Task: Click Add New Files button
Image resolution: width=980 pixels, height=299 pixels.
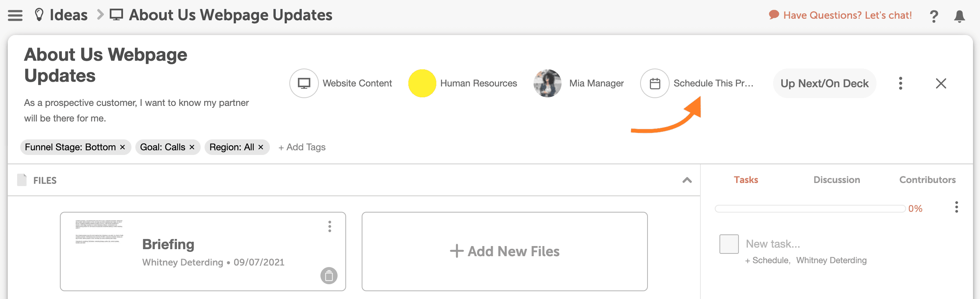Action: (505, 252)
